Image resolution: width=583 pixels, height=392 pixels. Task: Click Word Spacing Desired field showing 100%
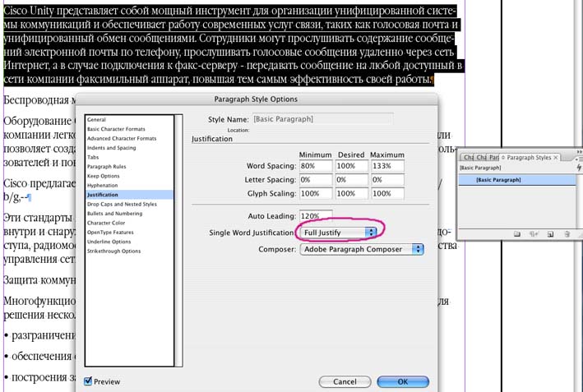tap(352, 166)
